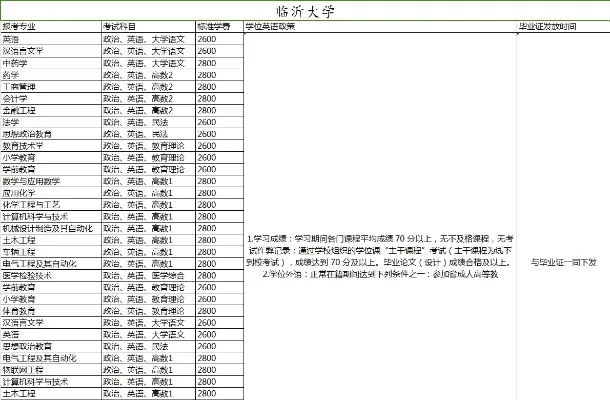
Task: Click the 2800 fee in 机械设计制造及其自动化 row
Action: tap(219, 228)
